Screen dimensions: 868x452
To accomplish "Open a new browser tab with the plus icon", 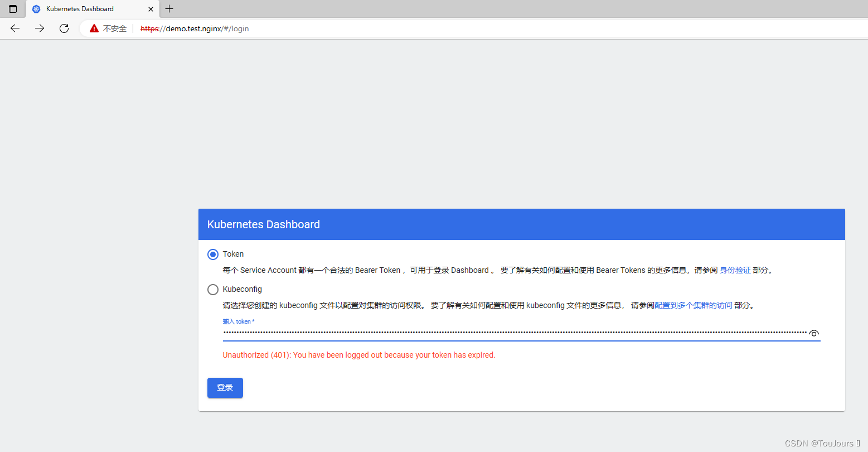I will point(169,9).
